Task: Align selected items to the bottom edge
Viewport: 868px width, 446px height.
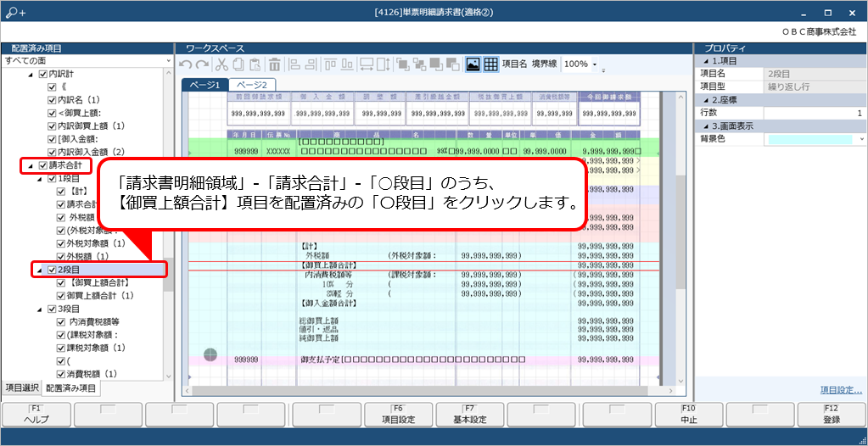Action: 348,64
